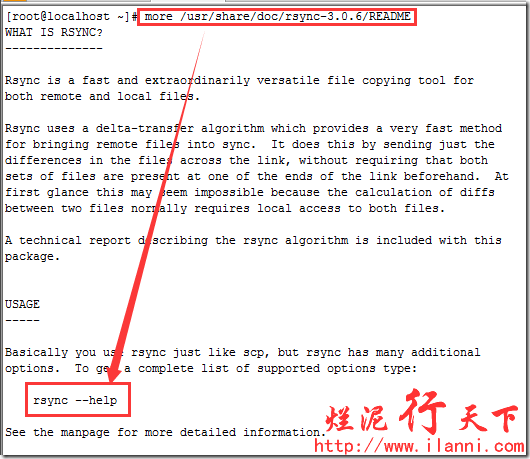Click the WHAT IS RSYNC? heading
Screen dimensions: 530x459
pos(53,32)
